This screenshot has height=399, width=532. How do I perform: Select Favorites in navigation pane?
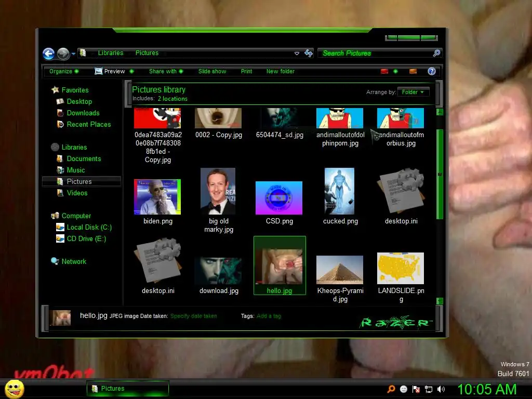tap(75, 90)
